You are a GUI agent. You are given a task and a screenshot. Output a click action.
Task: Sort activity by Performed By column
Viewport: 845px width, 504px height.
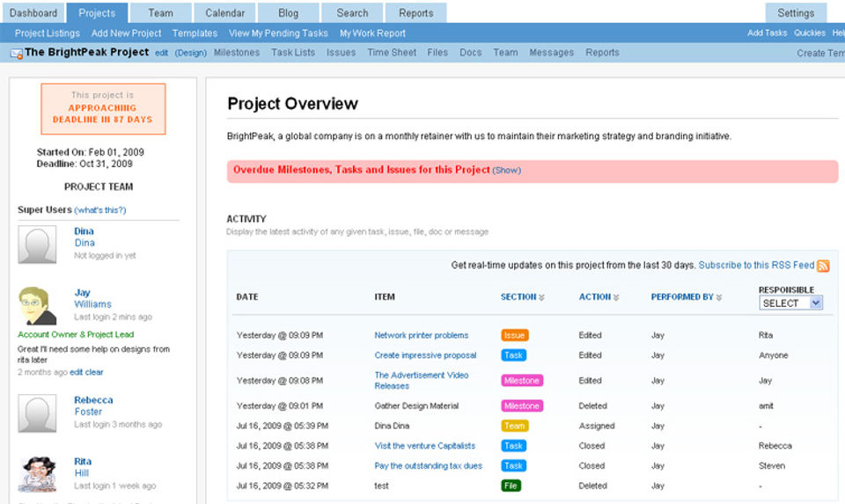click(686, 296)
